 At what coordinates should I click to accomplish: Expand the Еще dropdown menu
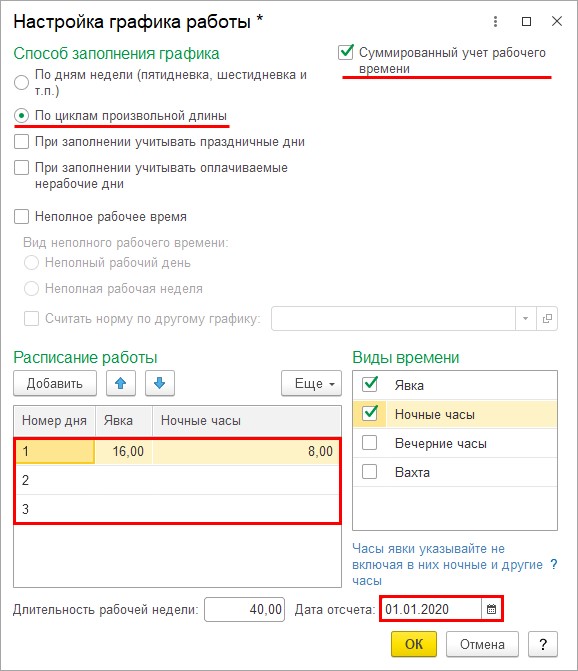tap(311, 383)
